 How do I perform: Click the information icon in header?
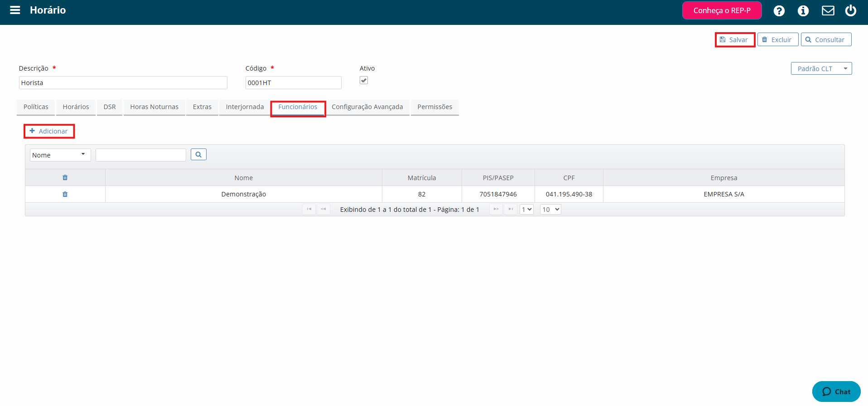[x=803, y=10]
